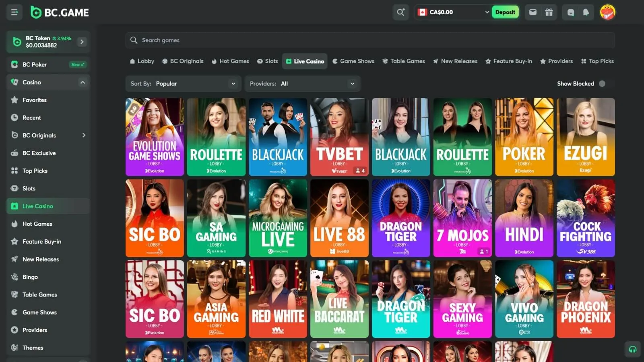Open the Providers All dropdown

click(302, 84)
